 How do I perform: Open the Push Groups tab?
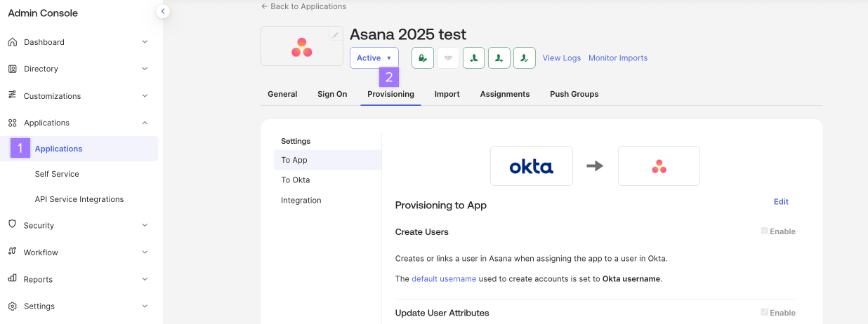point(574,94)
